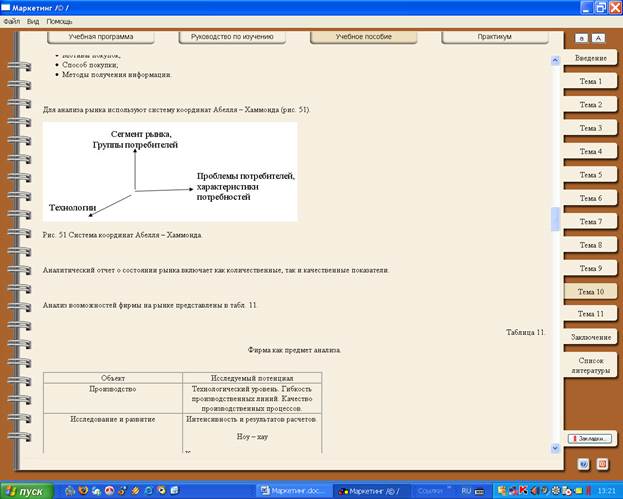Open the Помощь menu

[59, 21]
